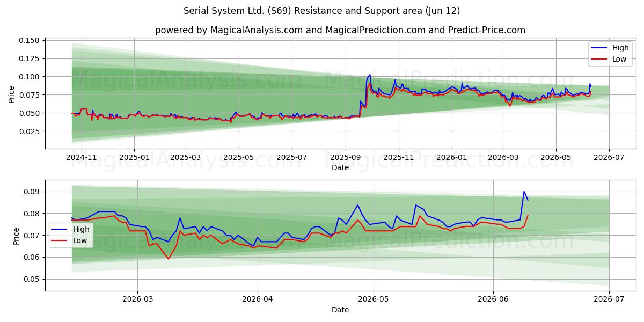Click the '2025-01' tick label on top chart
The image size is (644, 322).
(x=134, y=157)
